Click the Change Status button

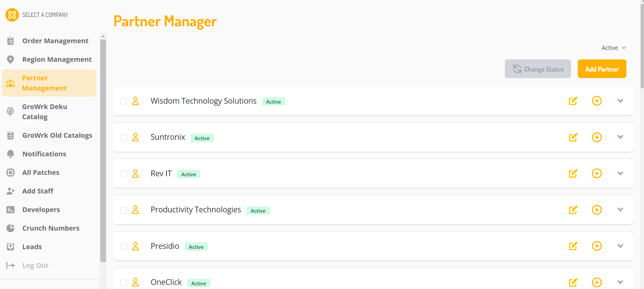coord(538,69)
